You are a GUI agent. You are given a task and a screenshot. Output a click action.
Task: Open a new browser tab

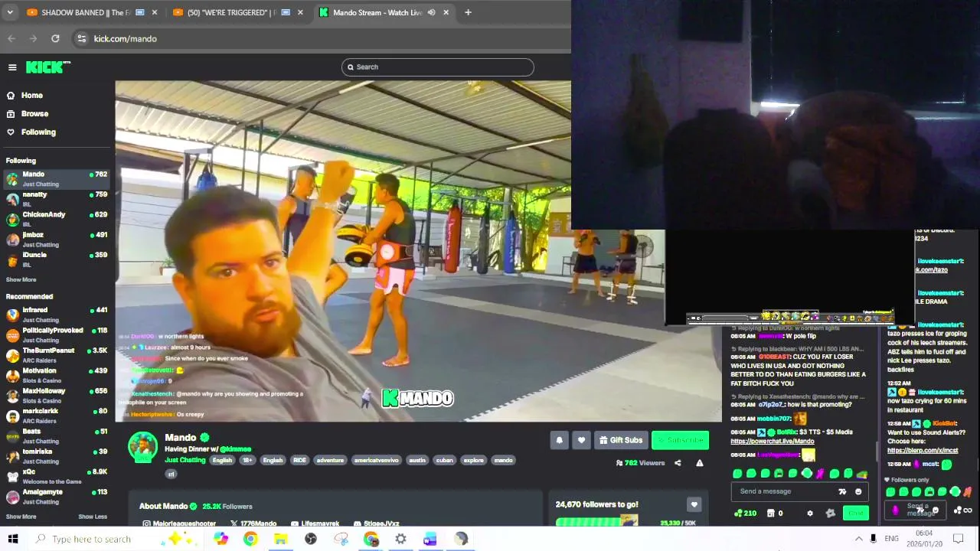[x=468, y=12]
